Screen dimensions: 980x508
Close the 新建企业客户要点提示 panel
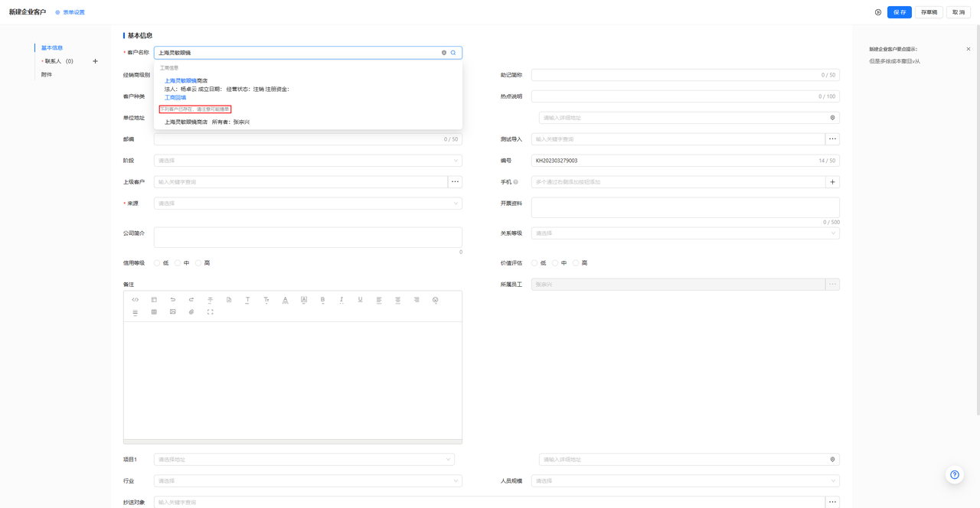969,49
